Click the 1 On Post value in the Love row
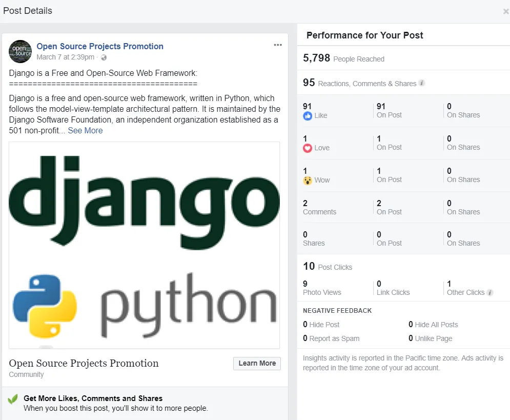 (389, 143)
